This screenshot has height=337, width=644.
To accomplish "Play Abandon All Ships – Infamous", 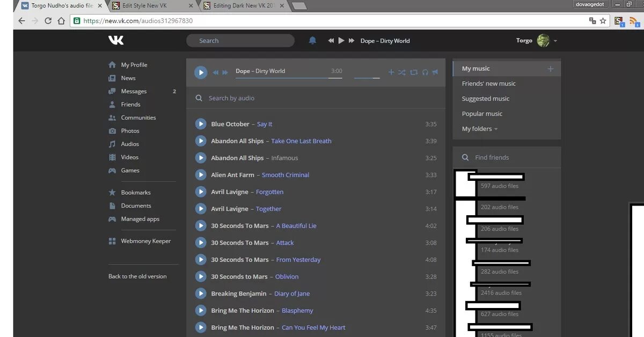I will point(201,158).
